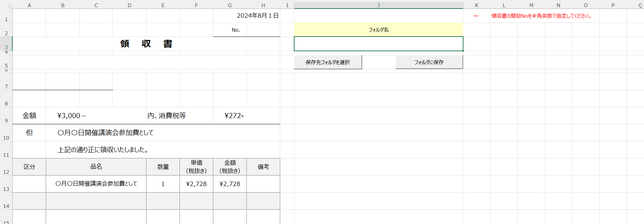Select the quantity cell containing 1
The image size is (644, 224).
[x=163, y=184]
